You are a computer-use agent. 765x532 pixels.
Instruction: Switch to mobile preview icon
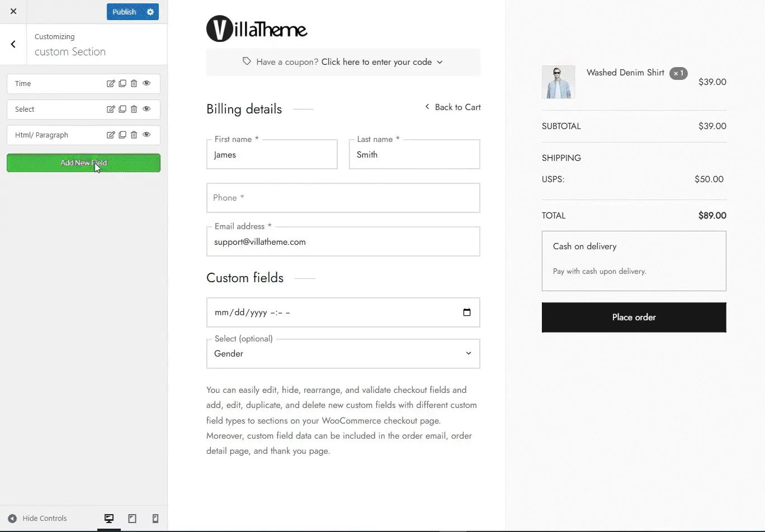(x=155, y=519)
